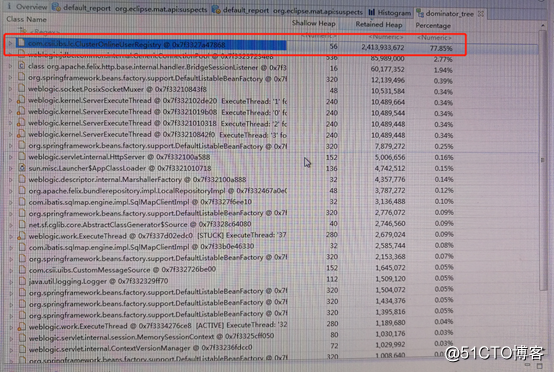Click the vertical scrollbar thumb
Image resolution: width=554 pixels, height=372 pixels.
point(543,159)
